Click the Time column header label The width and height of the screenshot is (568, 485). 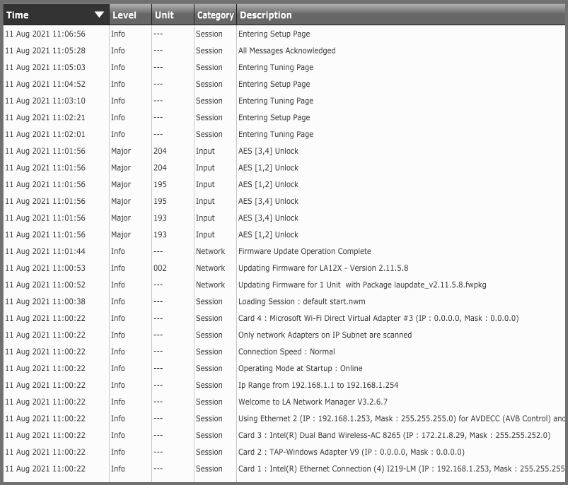(17, 15)
